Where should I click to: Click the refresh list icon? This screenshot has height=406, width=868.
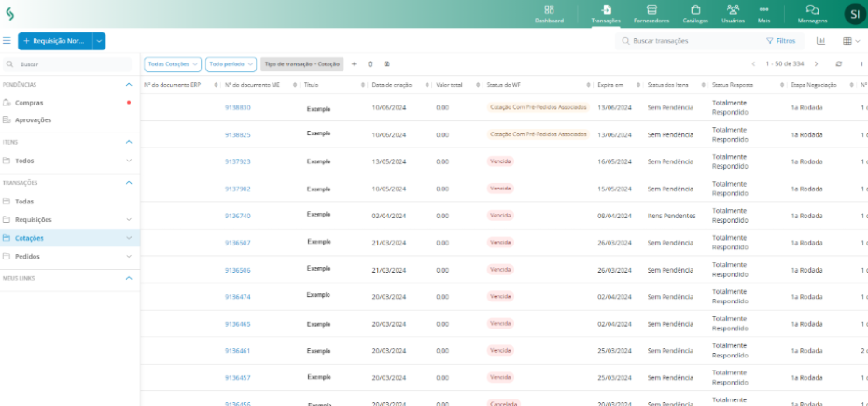tap(839, 64)
